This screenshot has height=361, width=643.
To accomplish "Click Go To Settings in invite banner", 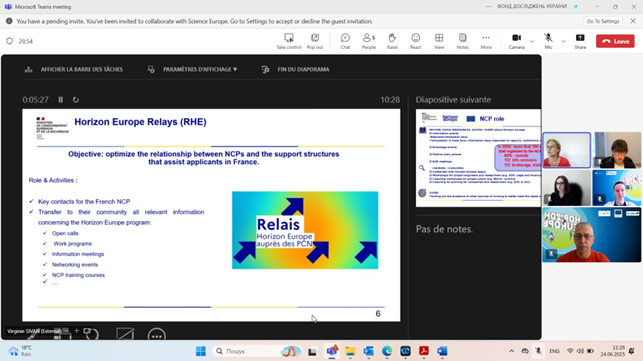I will tap(603, 21).
